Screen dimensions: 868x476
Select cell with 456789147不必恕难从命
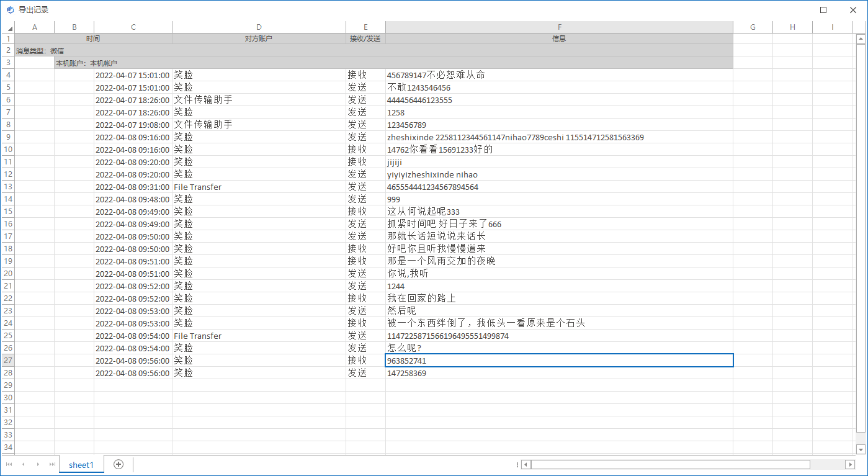[x=560, y=75]
